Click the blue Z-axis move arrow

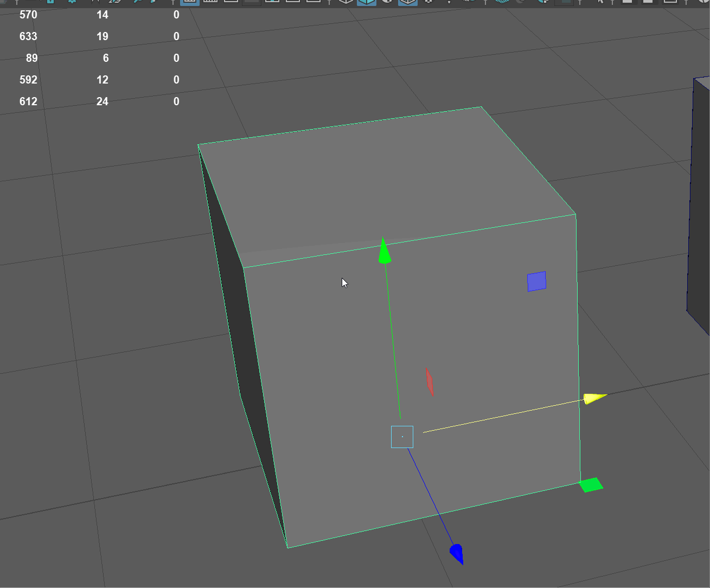457,554
